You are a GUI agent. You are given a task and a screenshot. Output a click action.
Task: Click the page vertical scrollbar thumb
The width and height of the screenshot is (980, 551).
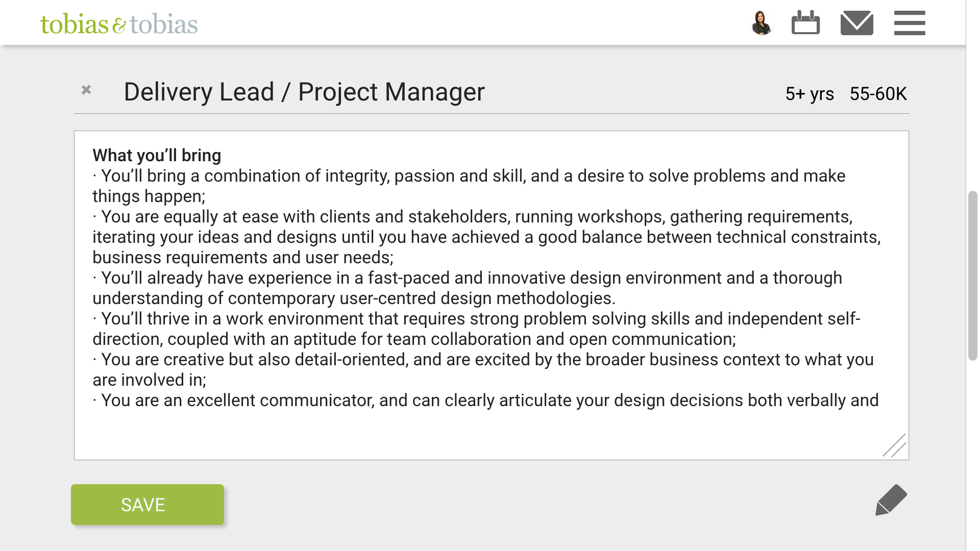[972, 275]
